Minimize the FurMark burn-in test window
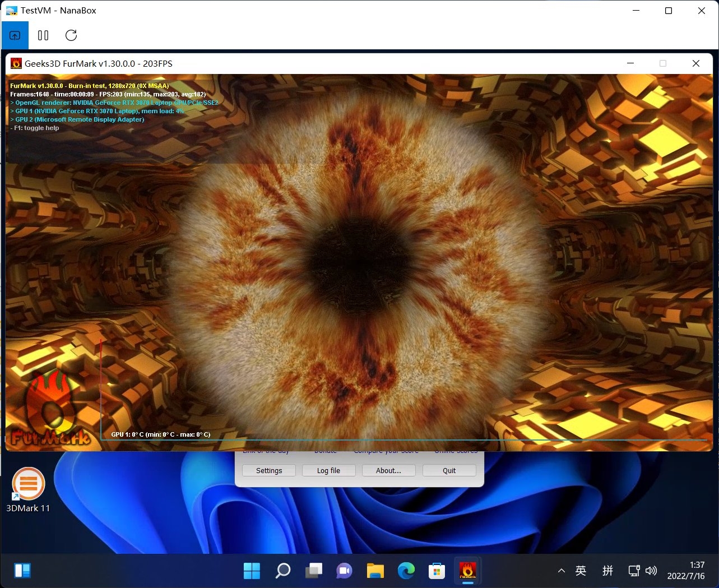Viewport: 719px width, 588px height. click(630, 63)
